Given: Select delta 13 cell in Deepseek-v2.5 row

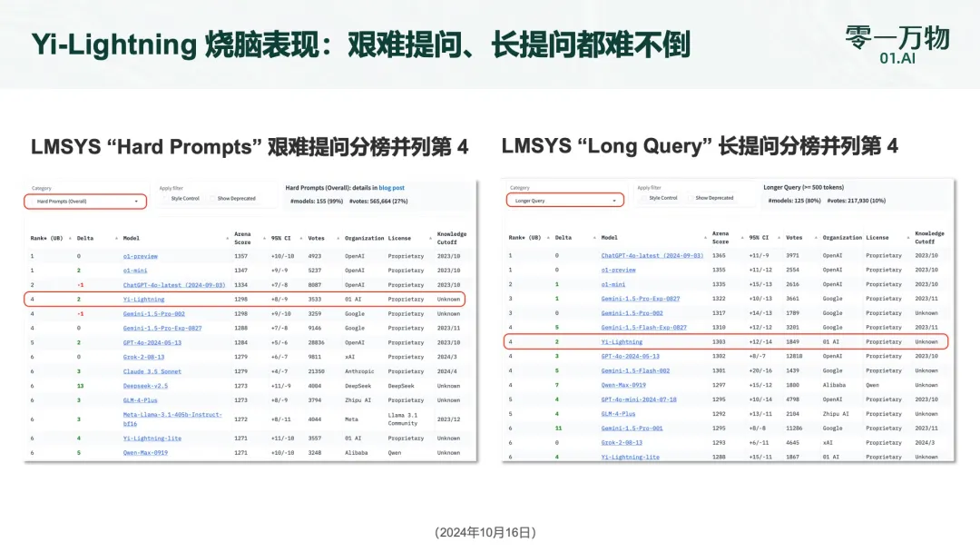Looking at the screenshot, I should (x=80, y=386).
